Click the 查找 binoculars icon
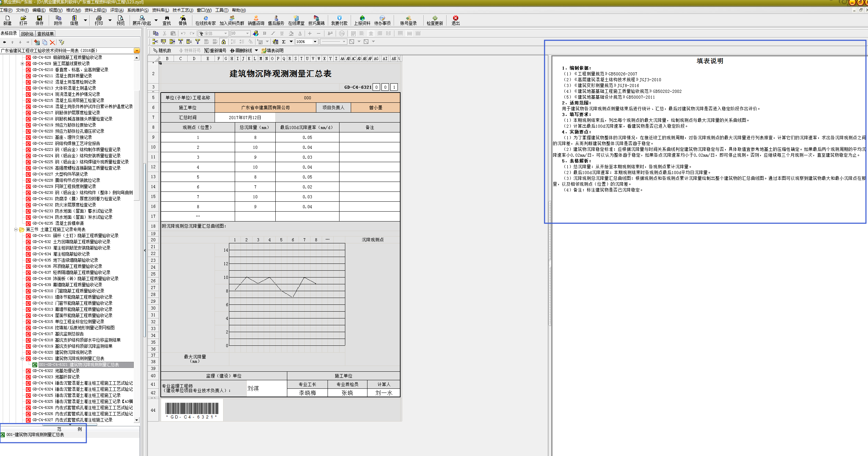Viewport: 868px width, 456px height. pos(167,20)
